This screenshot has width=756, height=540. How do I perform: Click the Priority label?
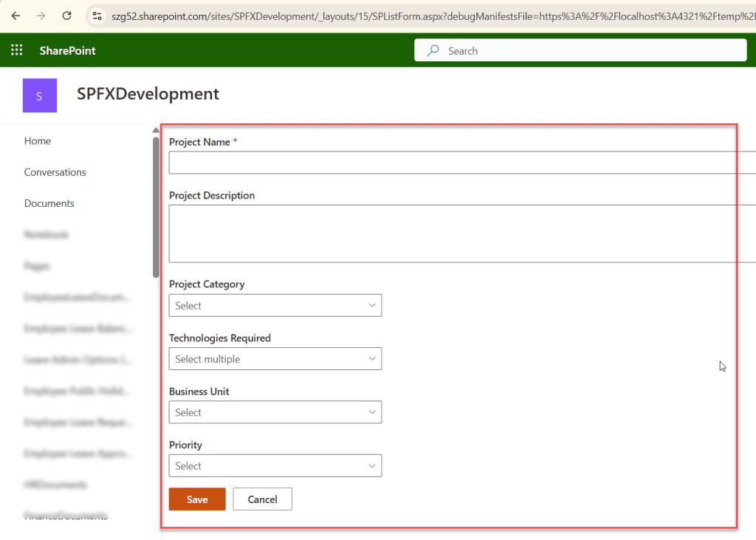point(185,445)
